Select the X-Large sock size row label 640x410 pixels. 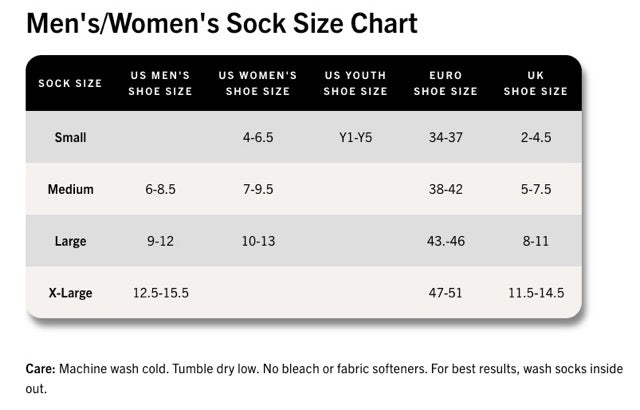coord(70,293)
